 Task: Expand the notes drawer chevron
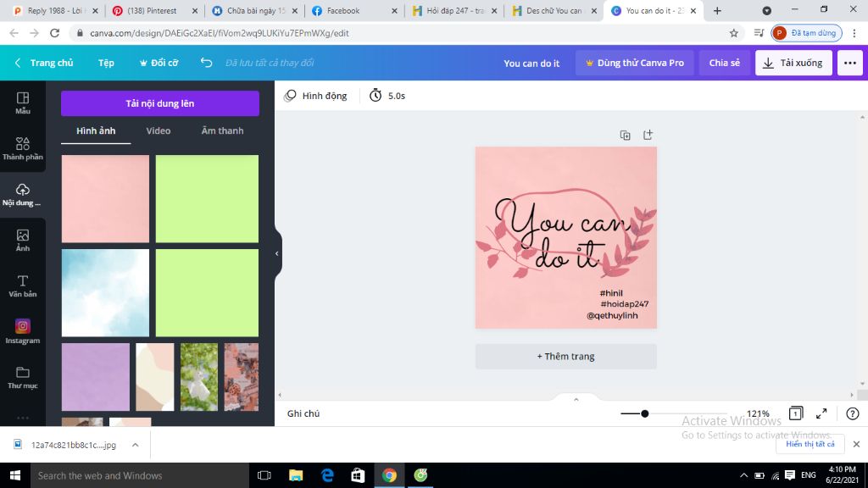(576, 400)
